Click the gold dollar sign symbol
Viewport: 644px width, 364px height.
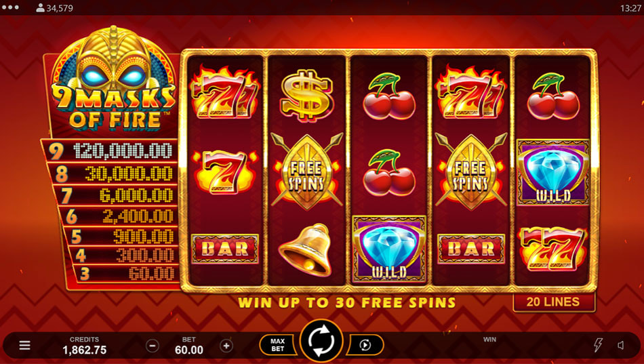point(306,95)
